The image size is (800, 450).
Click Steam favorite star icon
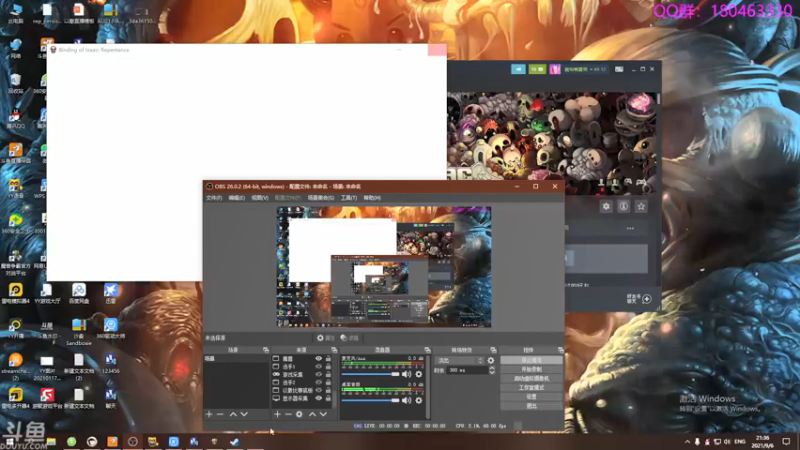[641, 206]
